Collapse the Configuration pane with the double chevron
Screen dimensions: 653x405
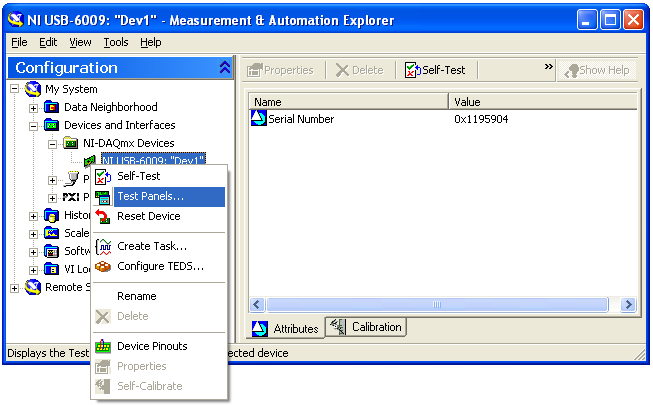(x=224, y=68)
